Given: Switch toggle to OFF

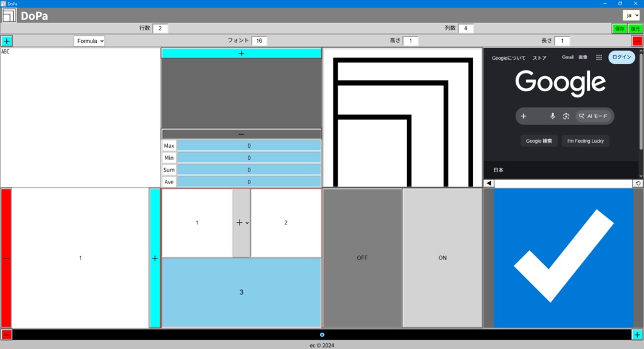Looking at the screenshot, I should tap(362, 258).
